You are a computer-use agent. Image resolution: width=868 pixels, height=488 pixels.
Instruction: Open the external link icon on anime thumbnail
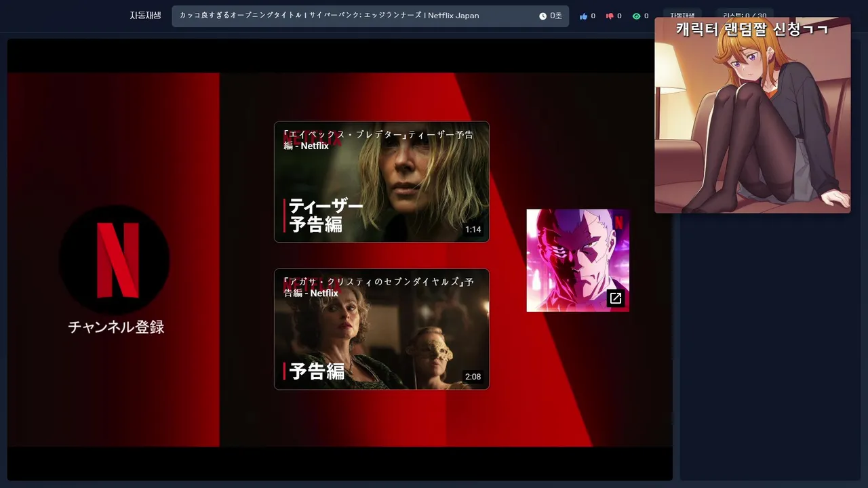coord(616,298)
